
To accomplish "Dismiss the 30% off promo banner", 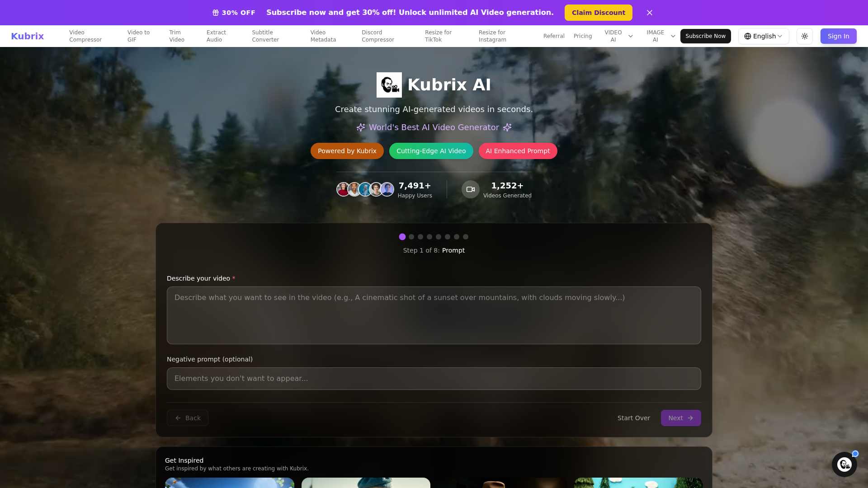I will pyautogui.click(x=649, y=13).
